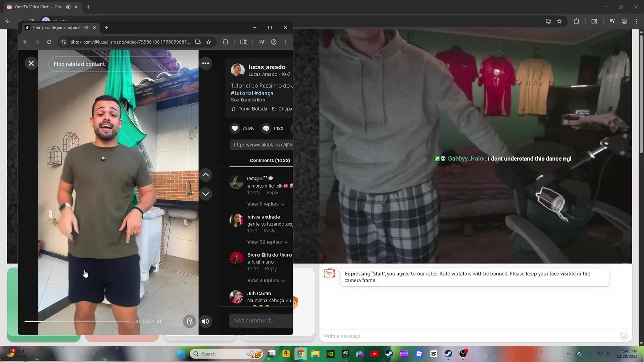
Task: Reply to Bruno's comment dated 10-17
Action: click(x=271, y=269)
